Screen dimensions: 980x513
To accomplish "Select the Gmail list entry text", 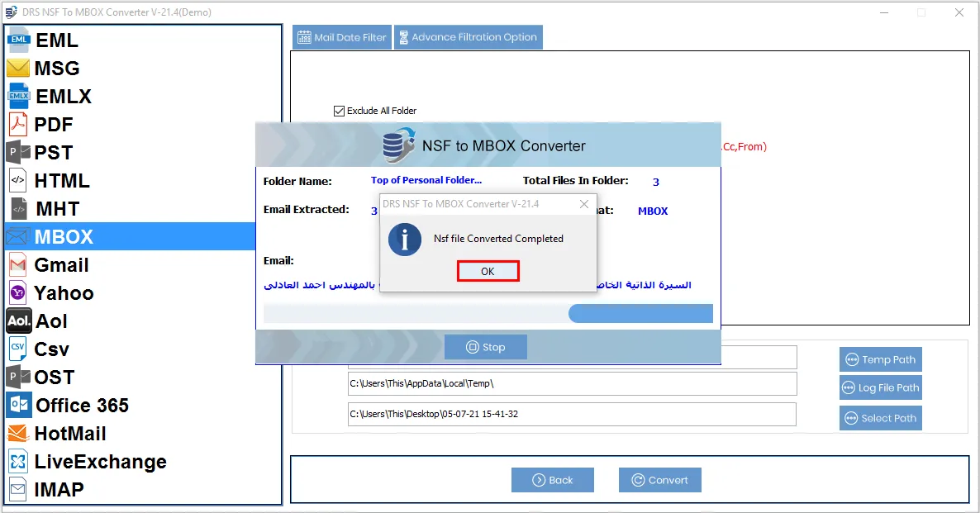I will click(x=61, y=265).
